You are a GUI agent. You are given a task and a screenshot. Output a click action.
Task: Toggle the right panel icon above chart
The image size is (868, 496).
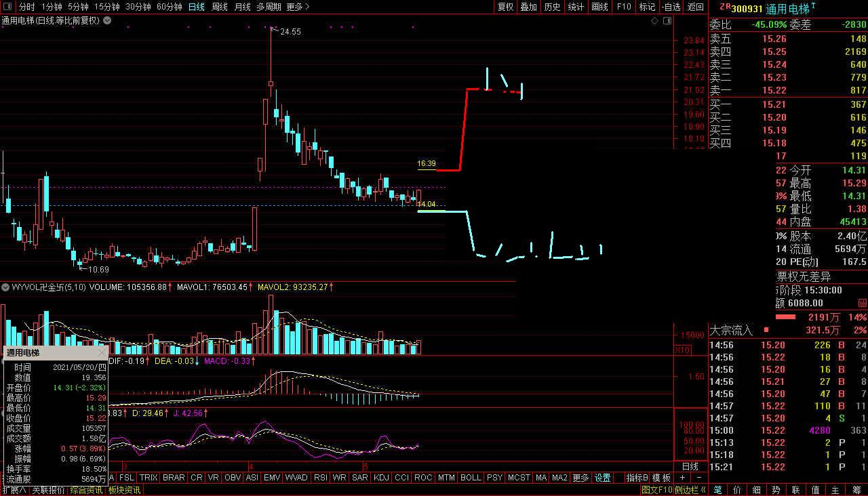click(667, 21)
